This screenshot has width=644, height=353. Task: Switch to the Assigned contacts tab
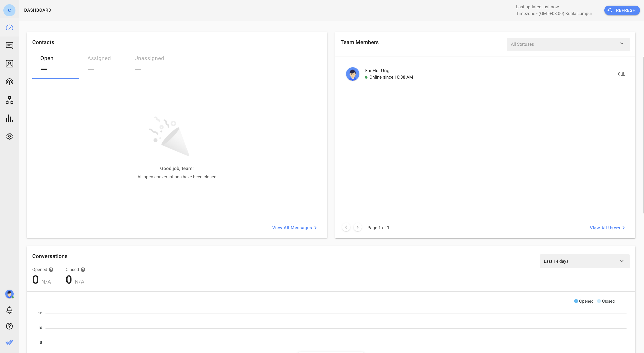(99, 58)
